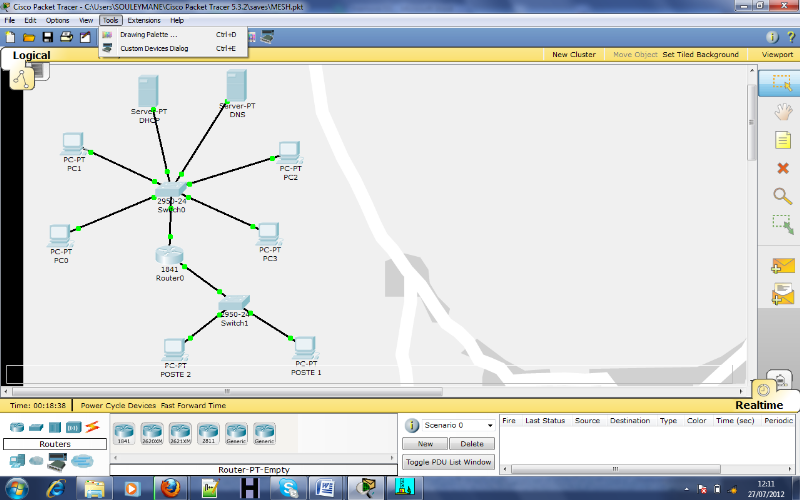Click the Router0 1841 device in the workspace
The width and height of the screenshot is (800, 500).
coord(169,255)
